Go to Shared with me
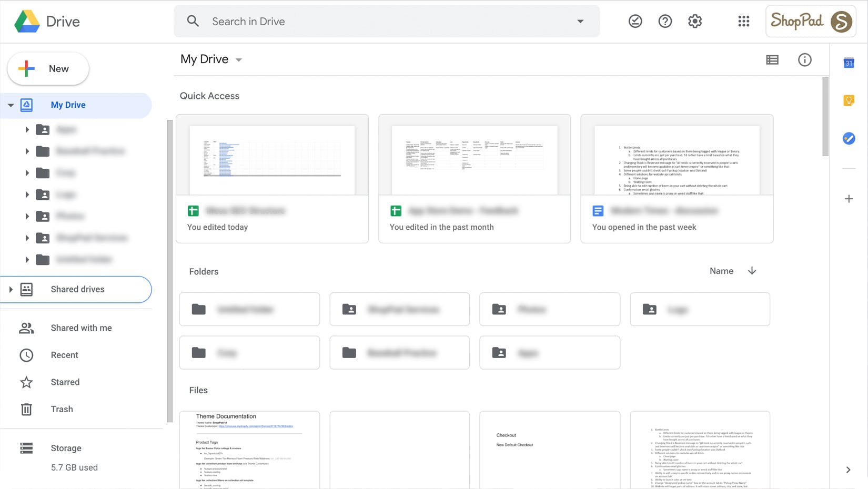868x489 pixels. 81,328
